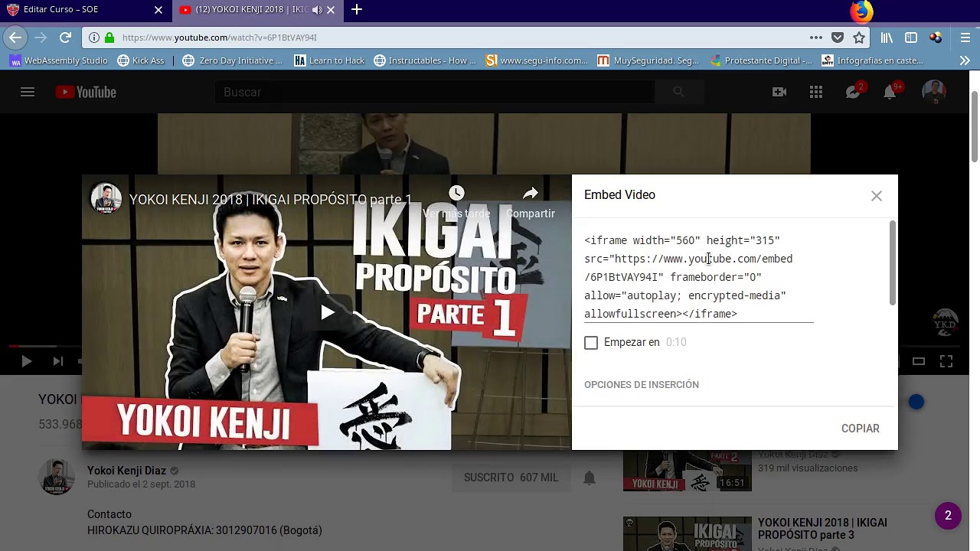The height and width of the screenshot is (551, 980).
Task: Skip to next video button
Action: point(58,361)
